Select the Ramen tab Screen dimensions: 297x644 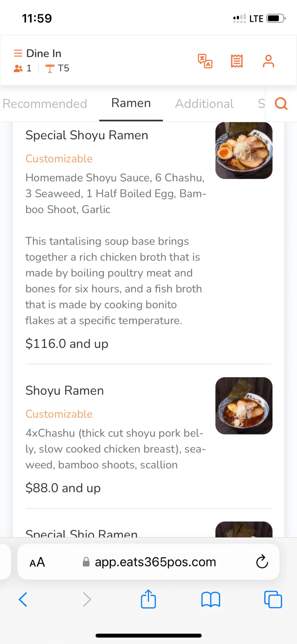pos(131,103)
